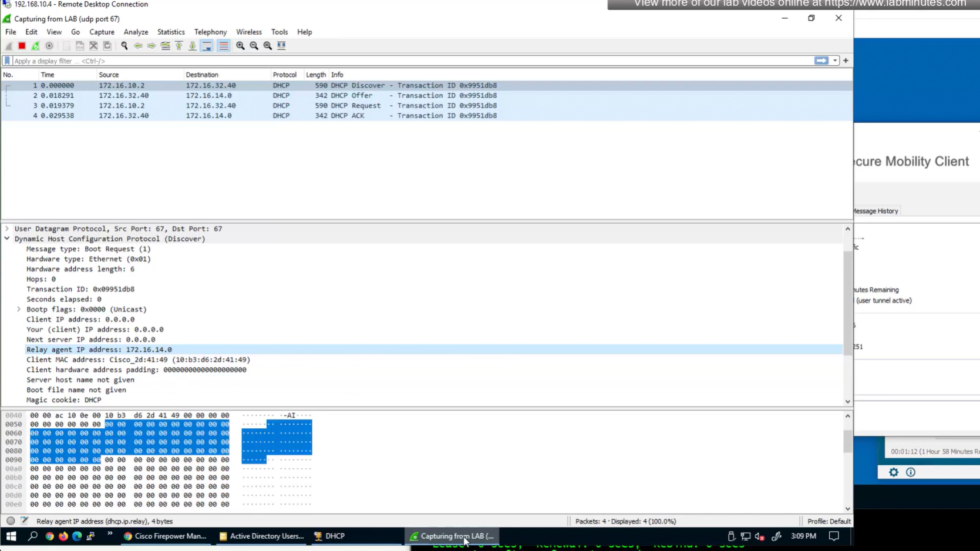Click Profile: Default in status bar
This screenshot has height=551, width=980.
coord(829,521)
